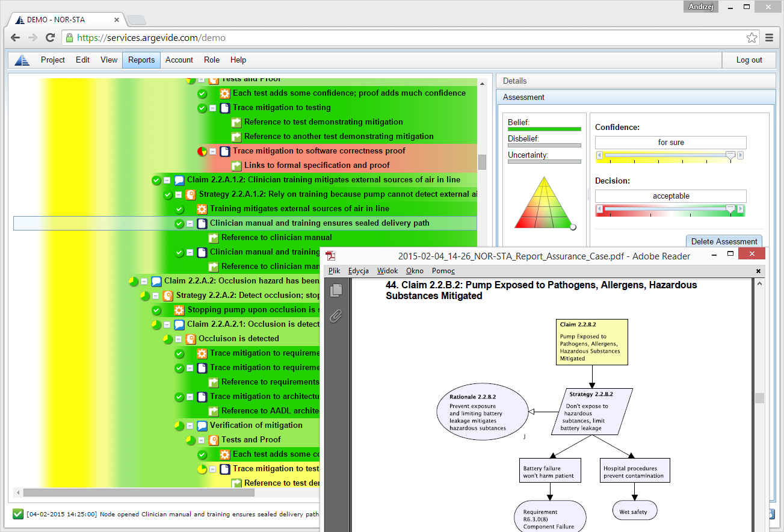The width and height of the screenshot is (784, 532).
Task: Click arrow icon of 'Links to formal specification and proof'
Action: pos(236,165)
